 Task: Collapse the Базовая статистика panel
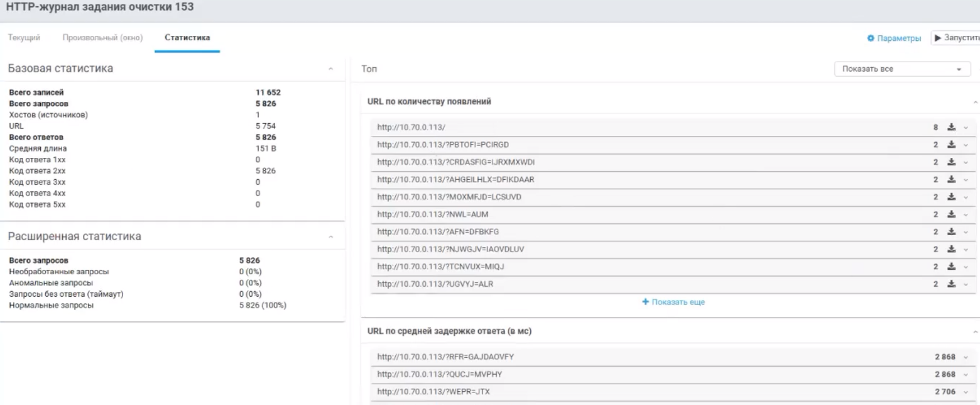tap(331, 69)
